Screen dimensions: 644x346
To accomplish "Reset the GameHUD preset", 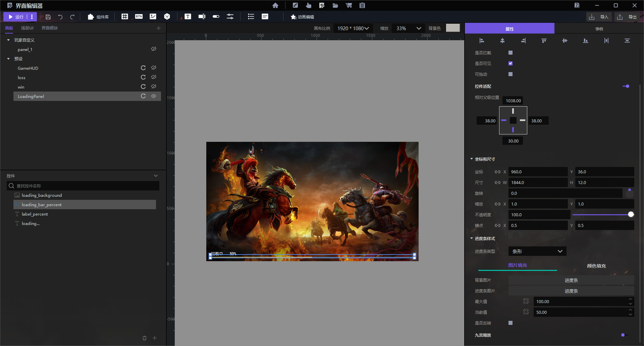I will click(x=143, y=68).
